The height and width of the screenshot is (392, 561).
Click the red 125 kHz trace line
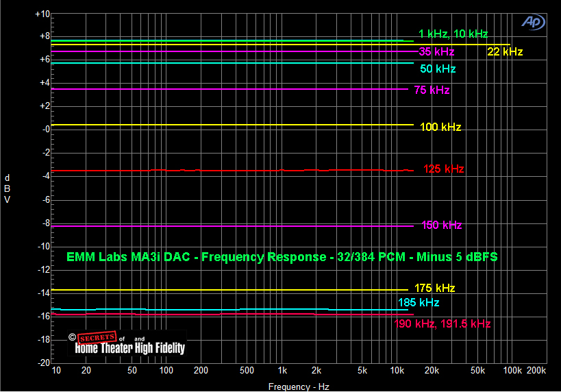click(233, 171)
